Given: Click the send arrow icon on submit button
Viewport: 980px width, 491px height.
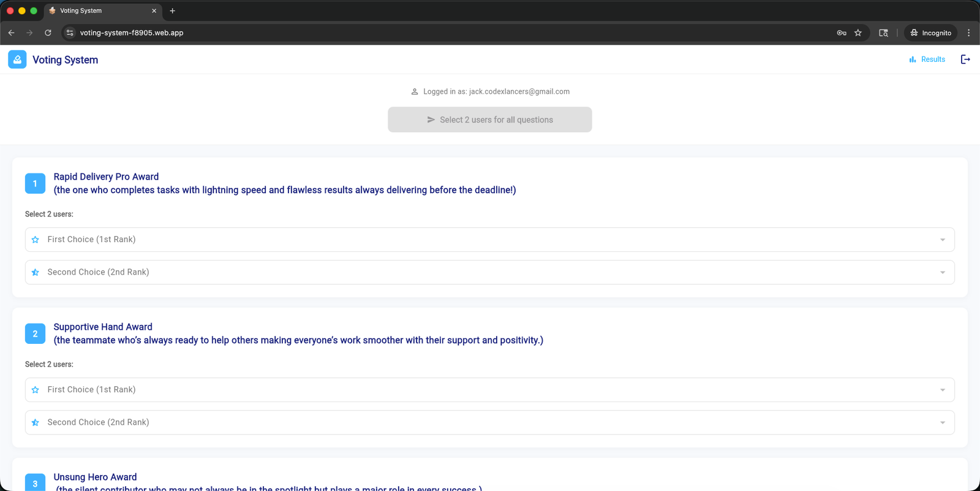Looking at the screenshot, I should pyautogui.click(x=431, y=120).
